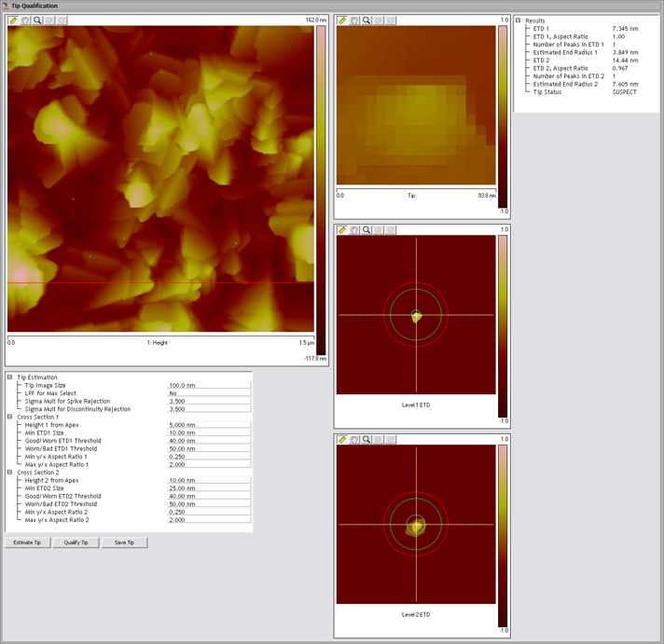Edit Sigma Mult for Discontinuity Rejection value

pos(209,409)
